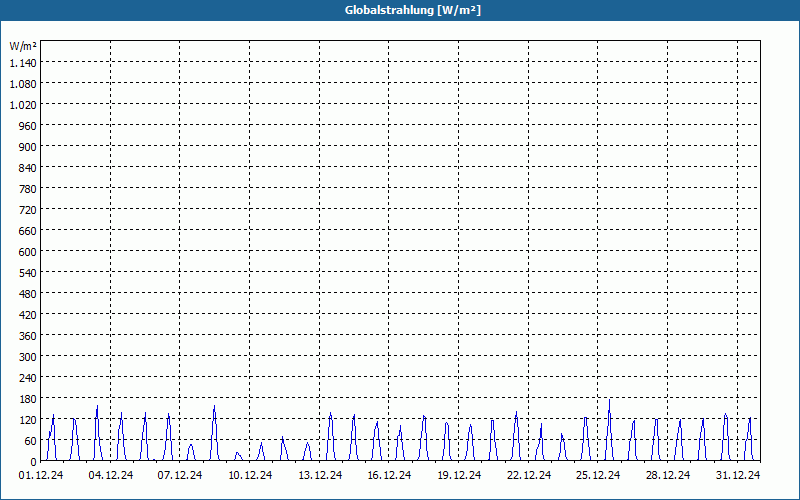Select the 1.080 y-axis value
800x500 pixels.
pos(23,84)
